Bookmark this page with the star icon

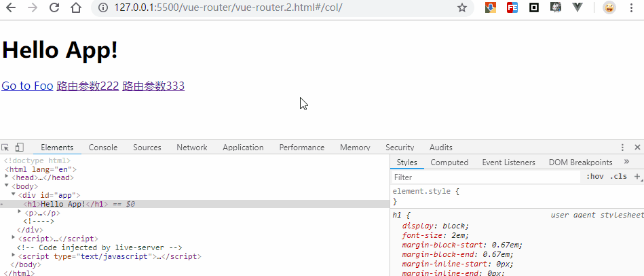pyautogui.click(x=462, y=7)
